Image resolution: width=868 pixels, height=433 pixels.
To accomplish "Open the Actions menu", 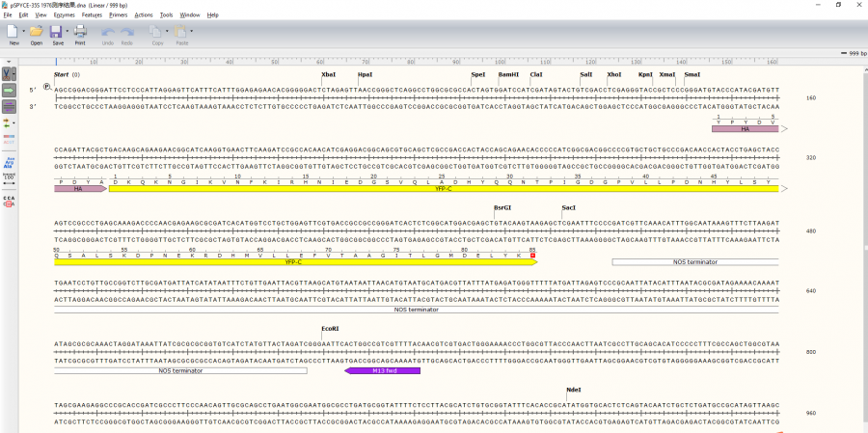I will coord(144,15).
